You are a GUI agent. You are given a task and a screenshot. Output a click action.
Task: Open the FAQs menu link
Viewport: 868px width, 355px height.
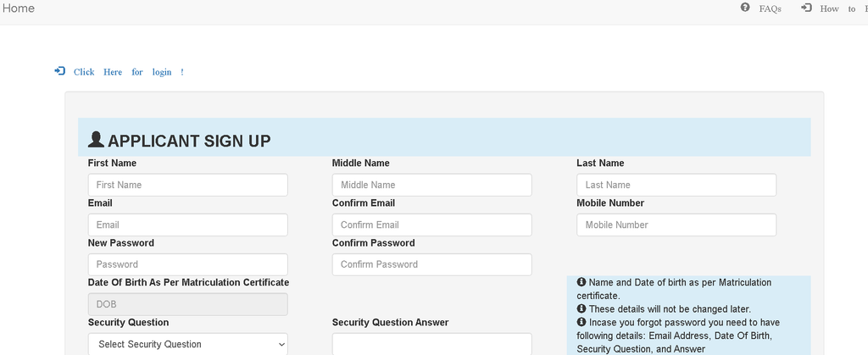click(x=770, y=8)
